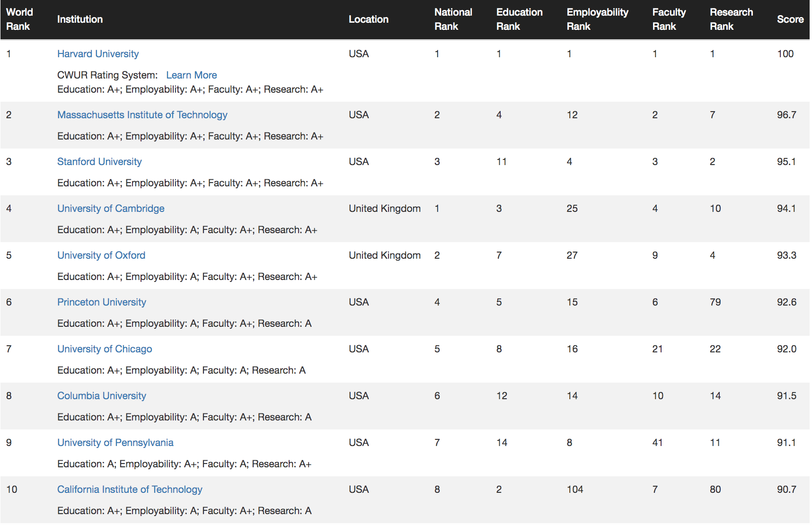This screenshot has height=525, width=812.
Task: Click MIT's employability rank 12
Action: click(572, 115)
